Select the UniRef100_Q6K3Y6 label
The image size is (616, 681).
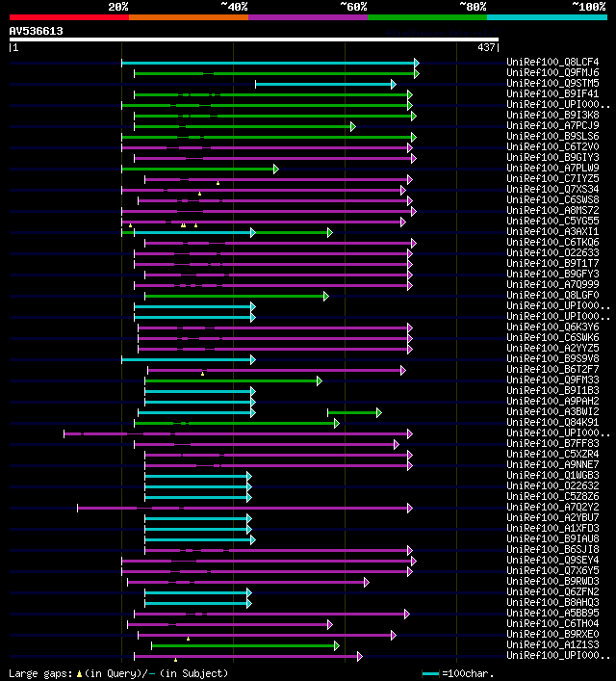tap(552, 327)
